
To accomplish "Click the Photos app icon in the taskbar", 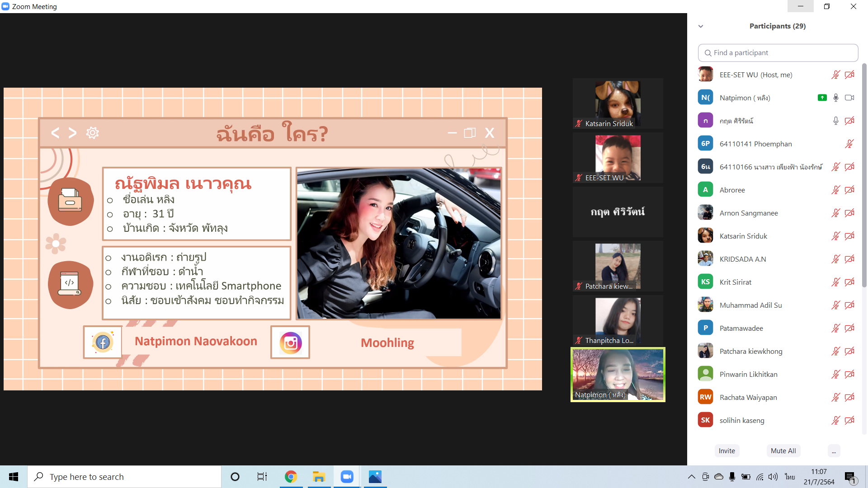I will point(375,477).
